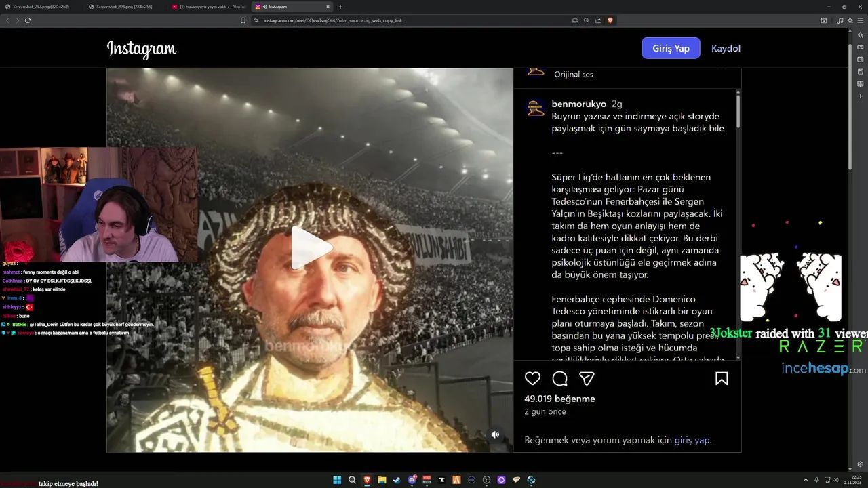Switch to Screenshot_297.png tab
Image resolution: width=868 pixels, height=488 pixels.
click(x=41, y=7)
